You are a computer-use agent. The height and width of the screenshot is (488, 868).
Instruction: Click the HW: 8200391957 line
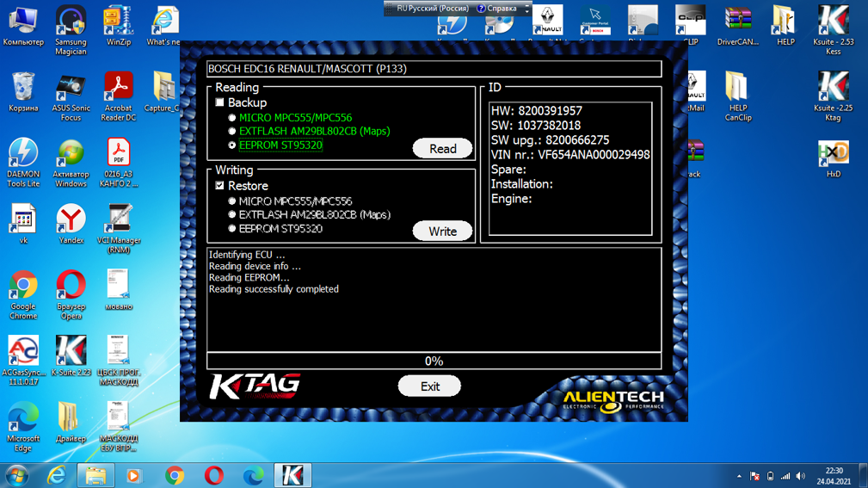pyautogui.click(x=537, y=111)
